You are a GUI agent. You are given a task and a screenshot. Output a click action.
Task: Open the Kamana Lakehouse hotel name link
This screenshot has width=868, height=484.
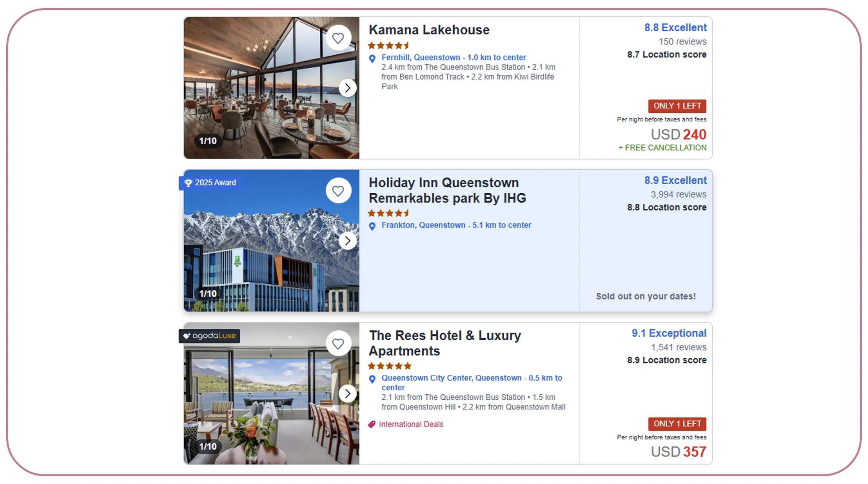(x=429, y=30)
